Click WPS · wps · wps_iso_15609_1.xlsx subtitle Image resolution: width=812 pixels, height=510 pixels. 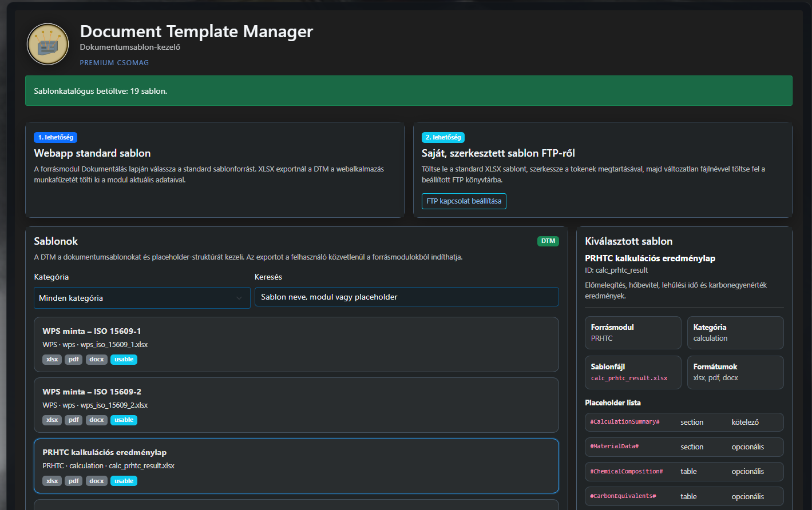click(95, 345)
